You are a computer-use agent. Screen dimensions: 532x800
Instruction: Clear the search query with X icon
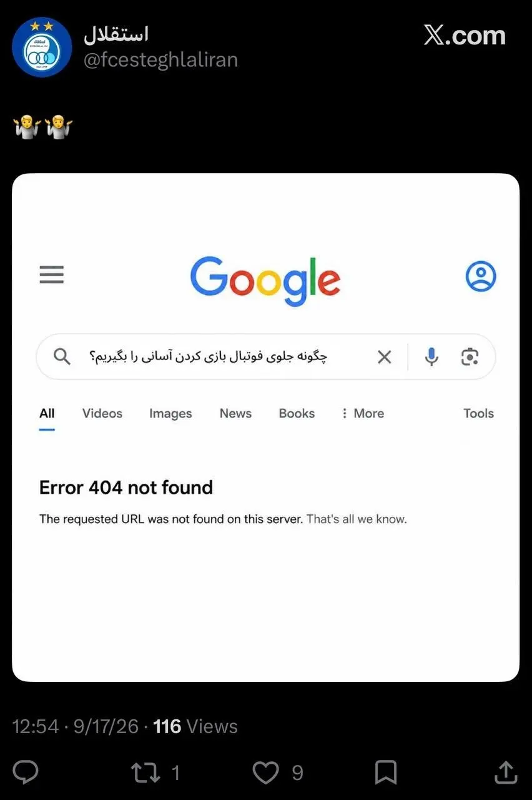[x=385, y=357]
